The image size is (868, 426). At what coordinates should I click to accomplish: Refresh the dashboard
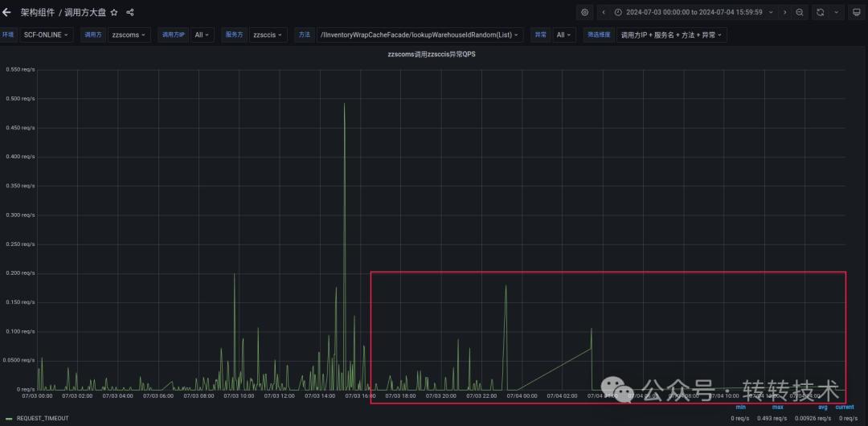[821, 12]
